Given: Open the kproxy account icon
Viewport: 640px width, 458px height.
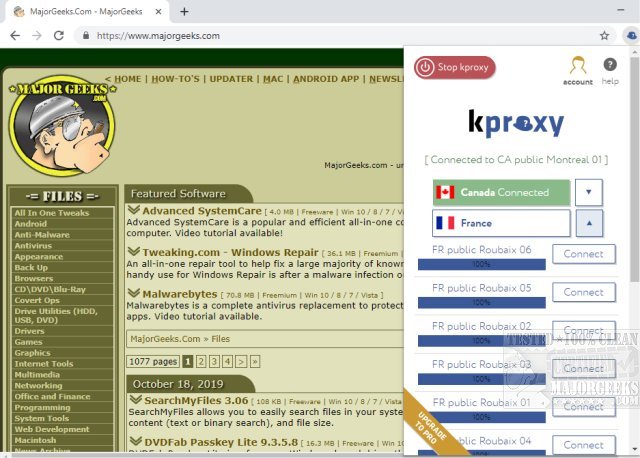Looking at the screenshot, I should pos(578,70).
